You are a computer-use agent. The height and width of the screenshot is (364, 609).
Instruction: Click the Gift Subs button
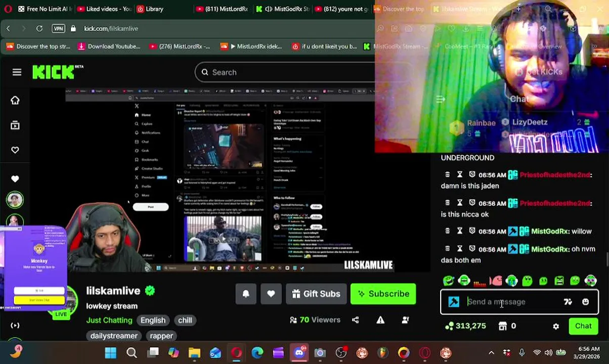316,294
